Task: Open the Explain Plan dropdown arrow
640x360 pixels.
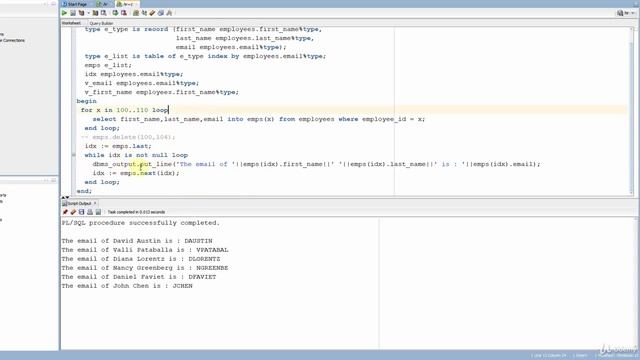Action: pos(89,13)
